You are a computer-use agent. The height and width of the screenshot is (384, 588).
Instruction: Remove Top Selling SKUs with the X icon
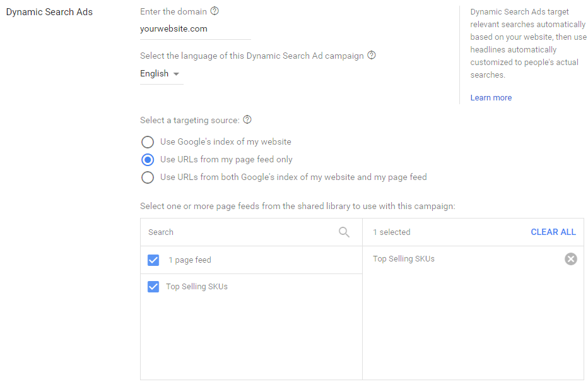[x=570, y=259]
